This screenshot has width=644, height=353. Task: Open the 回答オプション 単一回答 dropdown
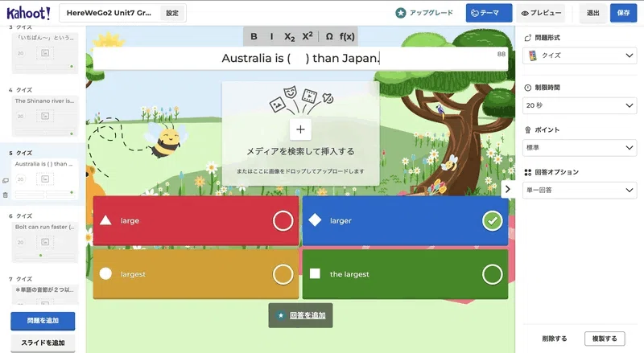(x=580, y=190)
